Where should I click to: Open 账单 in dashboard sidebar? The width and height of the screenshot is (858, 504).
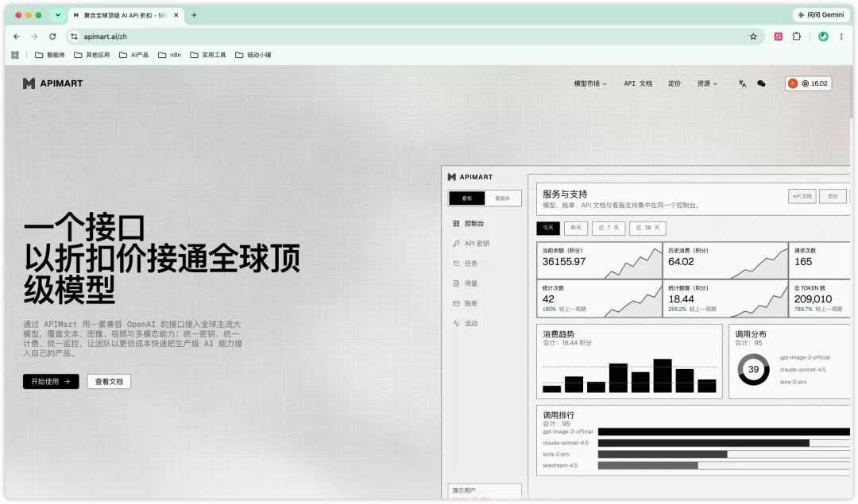[465, 303]
